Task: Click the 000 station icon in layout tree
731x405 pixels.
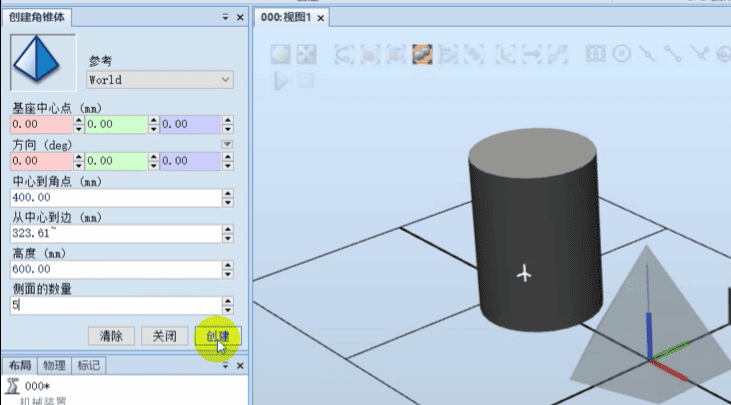Action: [x=13, y=386]
